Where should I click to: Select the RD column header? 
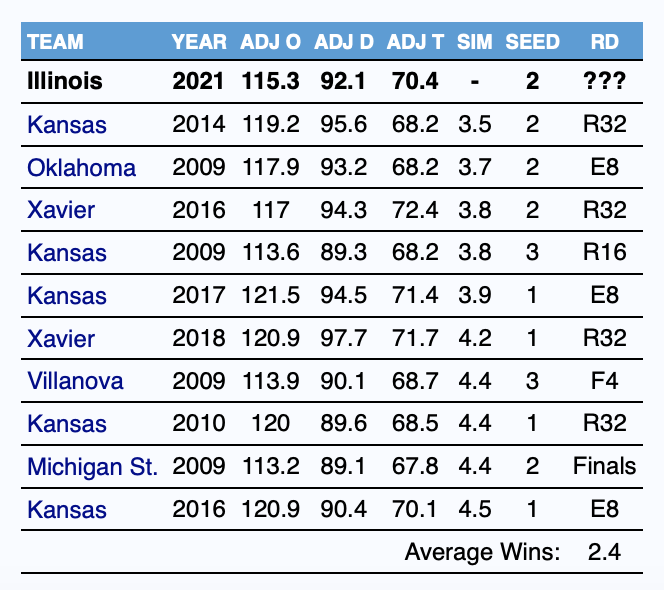coord(605,42)
